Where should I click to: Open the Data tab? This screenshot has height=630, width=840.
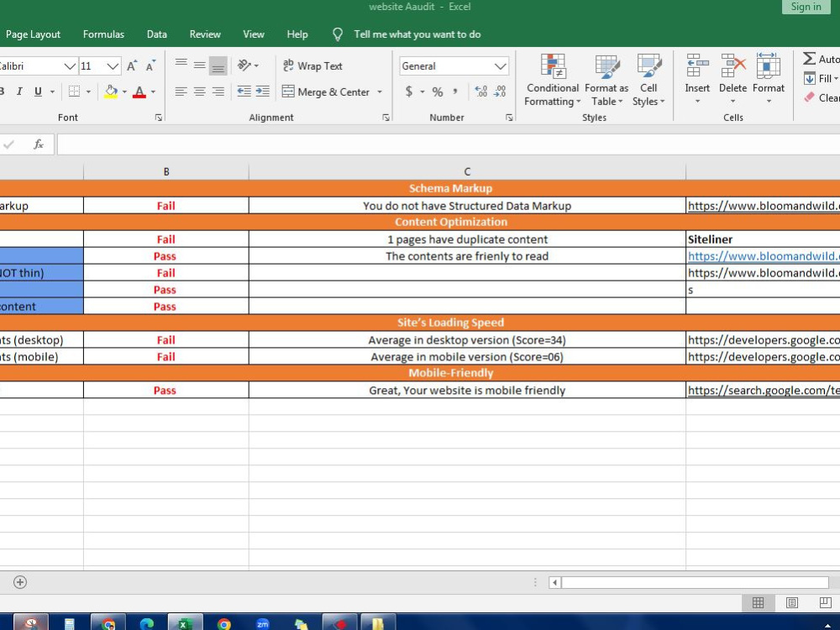(156, 34)
